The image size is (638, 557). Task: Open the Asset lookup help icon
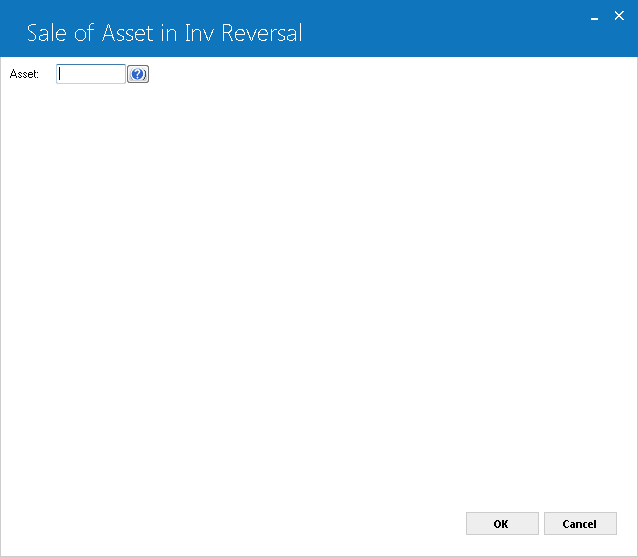pyautogui.click(x=138, y=74)
